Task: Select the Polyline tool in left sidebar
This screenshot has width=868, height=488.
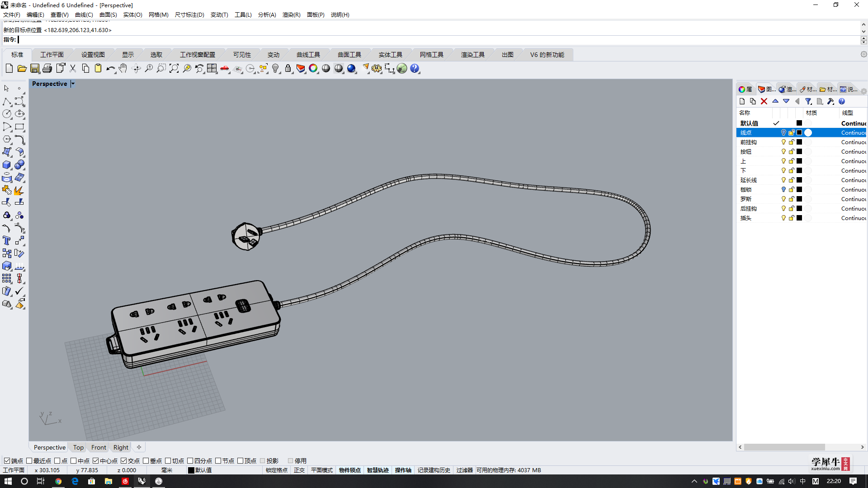Action: (7, 101)
